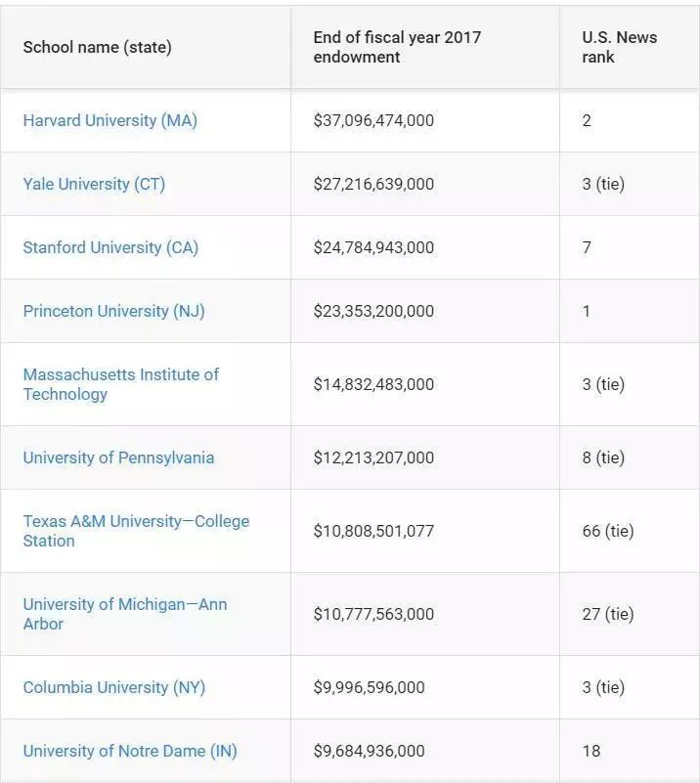The height and width of the screenshot is (783, 700).
Task: Click Texas A&M's rank cell 66 (tie)
Action: click(x=607, y=532)
